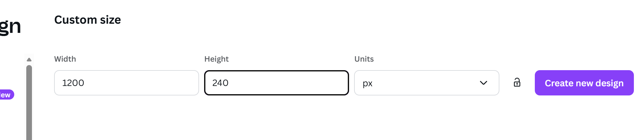The width and height of the screenshot is (644, 140).
Task: Click the partially visible heading ending in "gn"
Action: click(10, 27)
